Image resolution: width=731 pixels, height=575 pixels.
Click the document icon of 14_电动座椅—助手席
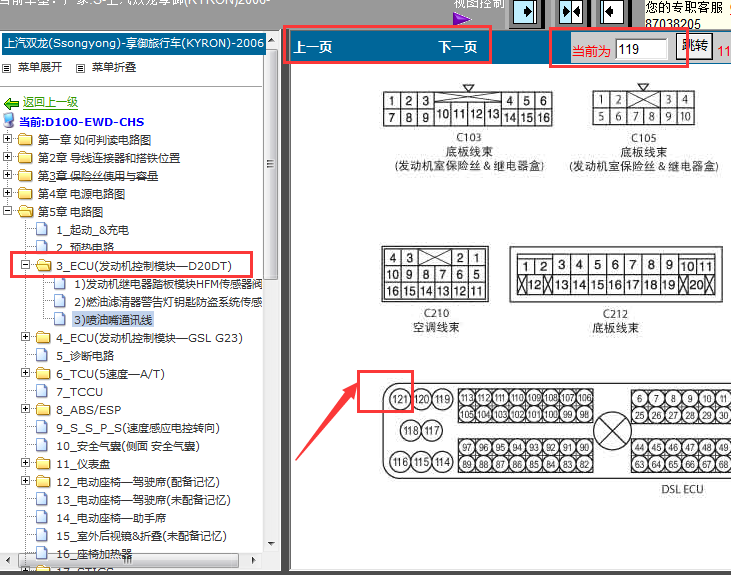pyautogui.click(x=42, y=517)
